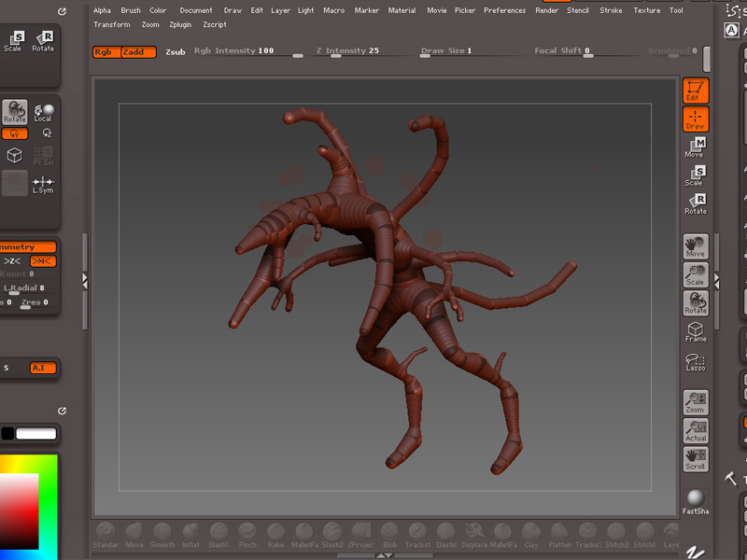Enable the >Z< symmetry axis

[12, 261]
